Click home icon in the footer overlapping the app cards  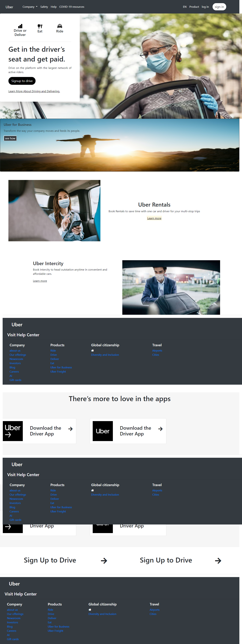tap(93, 490)
